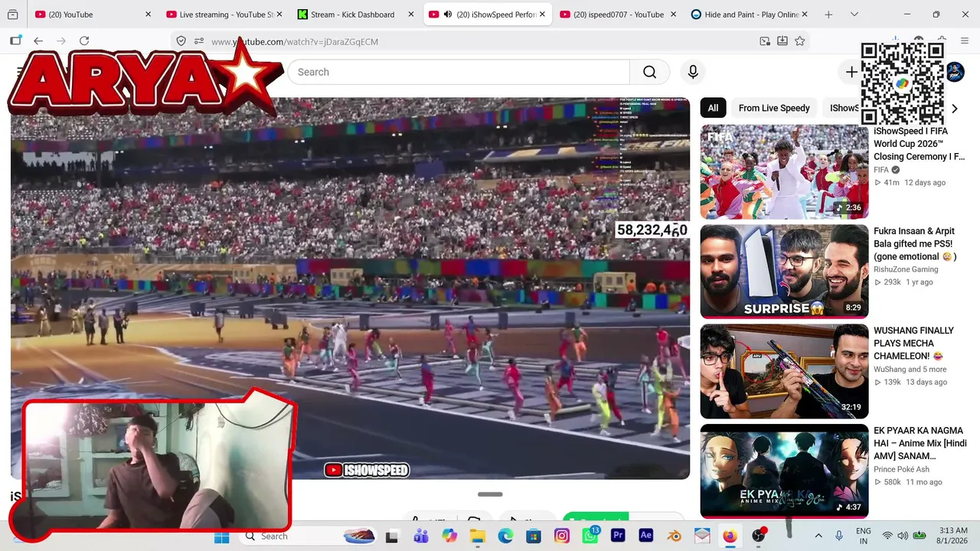Go back using the browser back arrow

(x=38, y=41)
